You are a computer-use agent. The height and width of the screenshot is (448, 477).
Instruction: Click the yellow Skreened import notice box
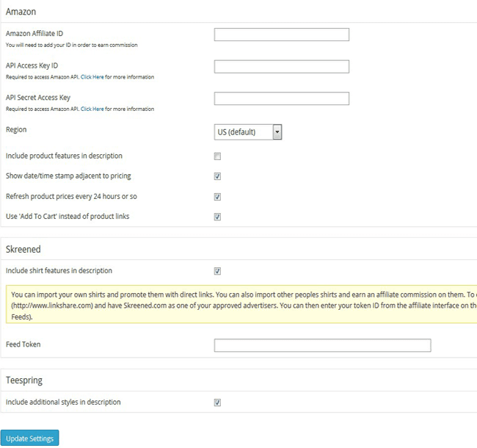(242, 306)
